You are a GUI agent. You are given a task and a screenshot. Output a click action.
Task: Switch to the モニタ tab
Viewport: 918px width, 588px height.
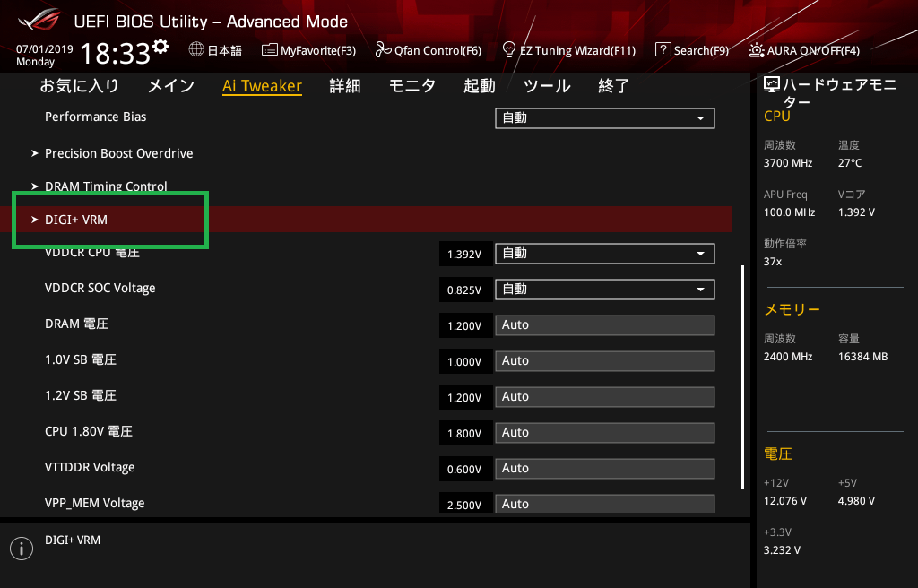click(411, 86)
